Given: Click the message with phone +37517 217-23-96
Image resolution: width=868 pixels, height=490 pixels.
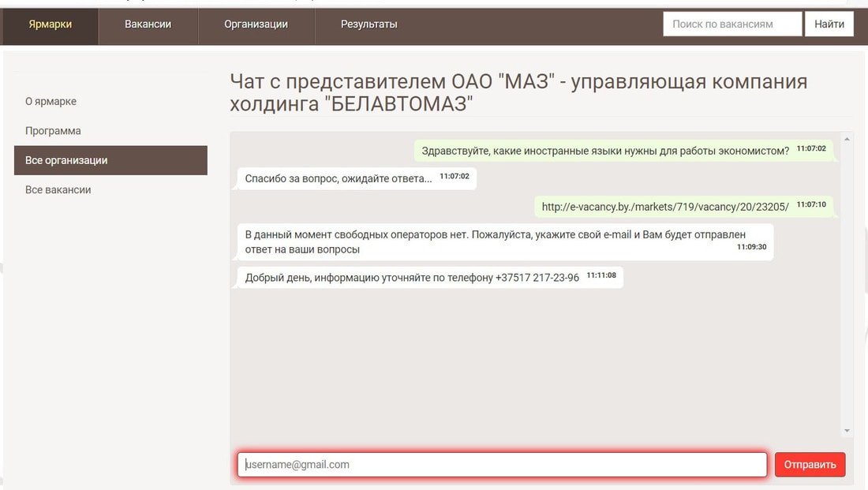Looking at the screenshot, I should click(x=430, y=277).
